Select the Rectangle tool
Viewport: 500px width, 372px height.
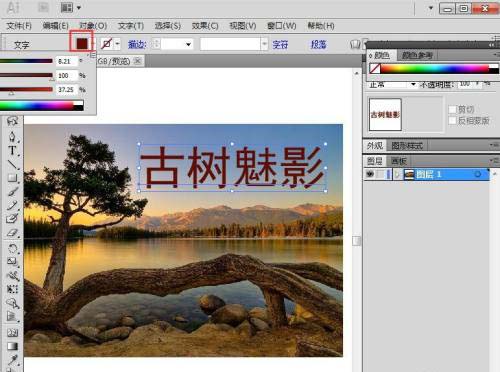pyautogui.click(x=12, y=178)
